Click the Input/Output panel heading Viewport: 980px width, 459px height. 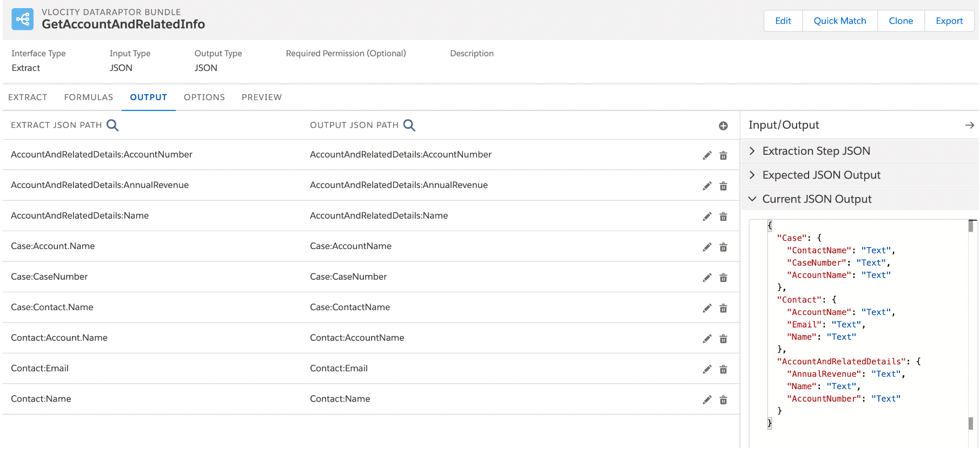784,125
